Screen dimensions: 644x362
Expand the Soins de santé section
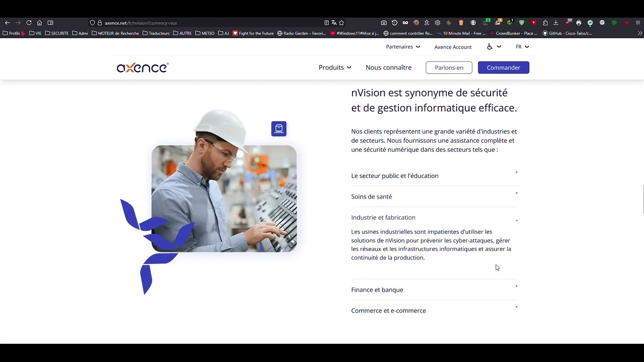coord(434,197)
